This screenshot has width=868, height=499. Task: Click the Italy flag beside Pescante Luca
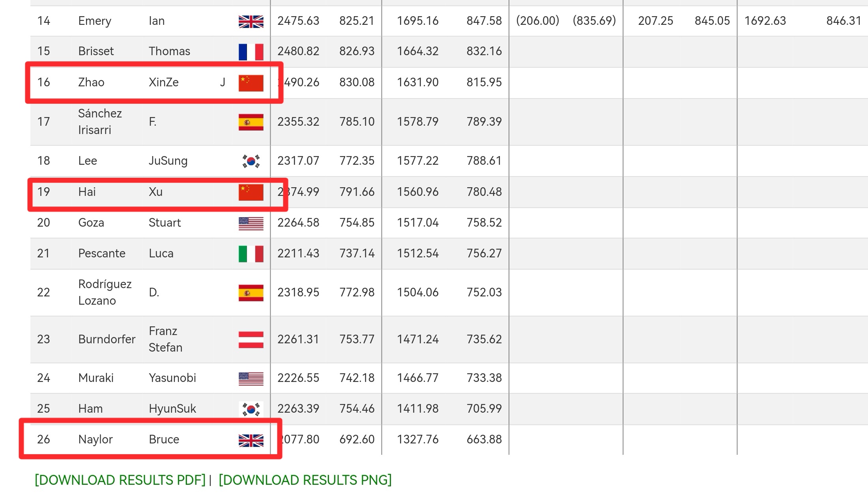tap(250, 253)
